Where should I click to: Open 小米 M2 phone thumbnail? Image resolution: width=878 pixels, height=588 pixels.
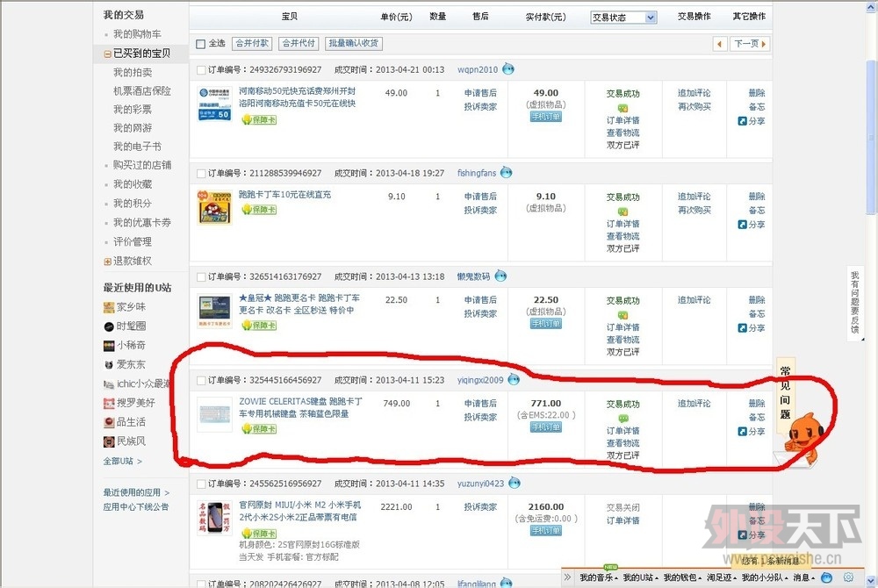[215, 518]
